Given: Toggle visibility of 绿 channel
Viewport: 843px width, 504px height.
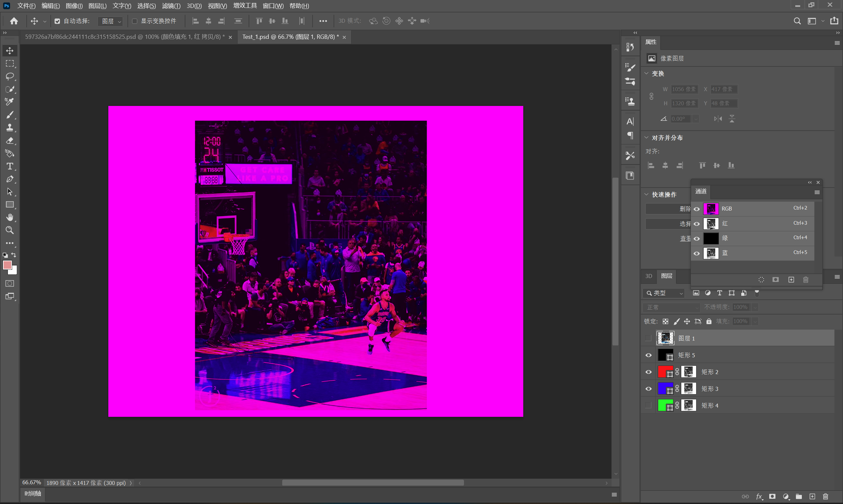Looking at the screenshot, I should point(696,239).
